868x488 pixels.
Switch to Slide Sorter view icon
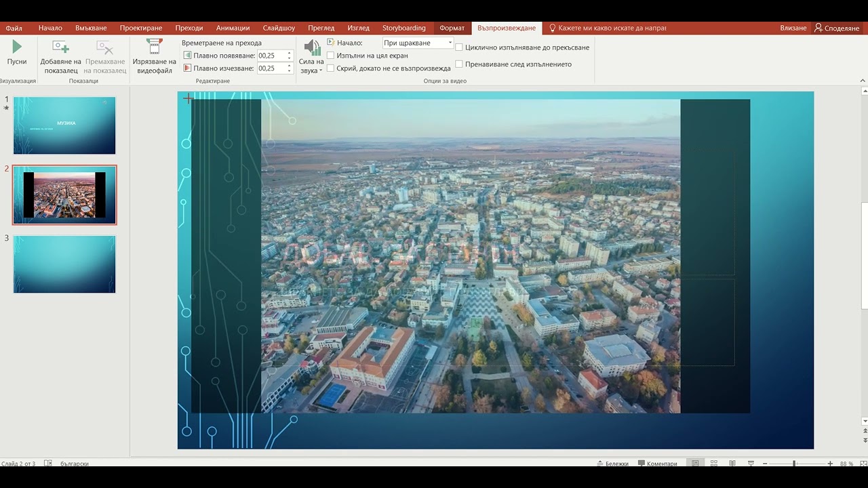(x=713, y=464)
